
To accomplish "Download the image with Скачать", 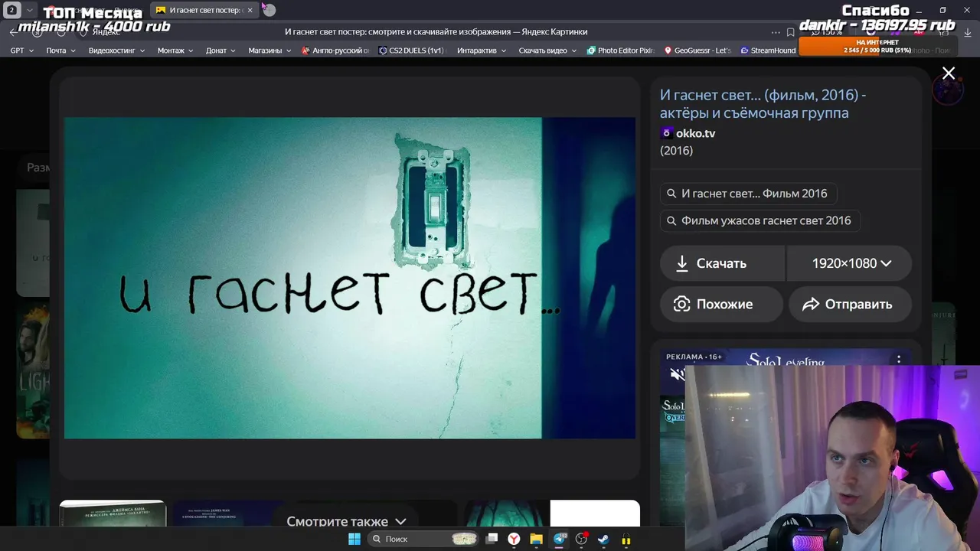I will tap(722, 263).
